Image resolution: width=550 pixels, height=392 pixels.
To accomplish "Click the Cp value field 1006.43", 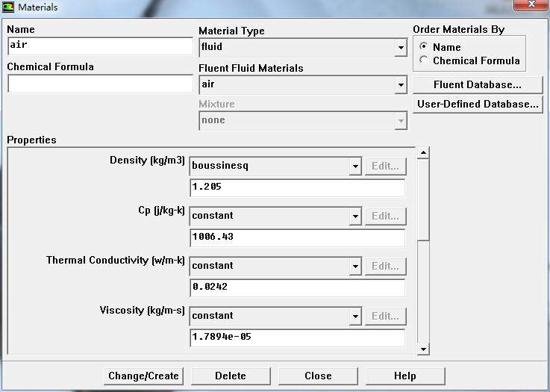I will pyautogui.click(x=298, y=237).
